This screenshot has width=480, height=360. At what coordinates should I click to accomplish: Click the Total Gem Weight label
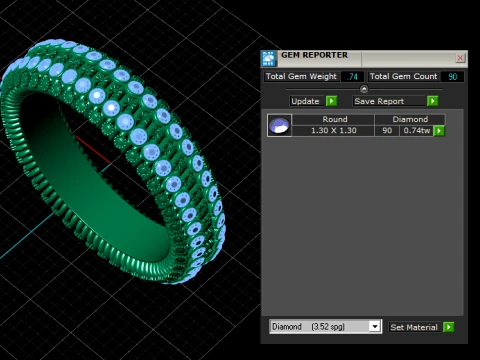301,76
